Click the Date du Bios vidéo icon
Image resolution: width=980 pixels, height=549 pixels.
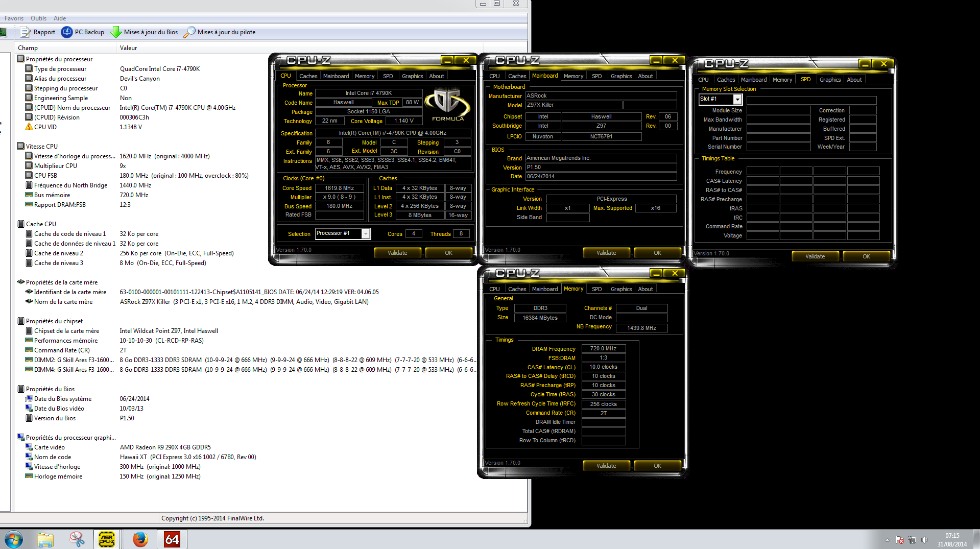pyautogui.click(x=29, y=408)
